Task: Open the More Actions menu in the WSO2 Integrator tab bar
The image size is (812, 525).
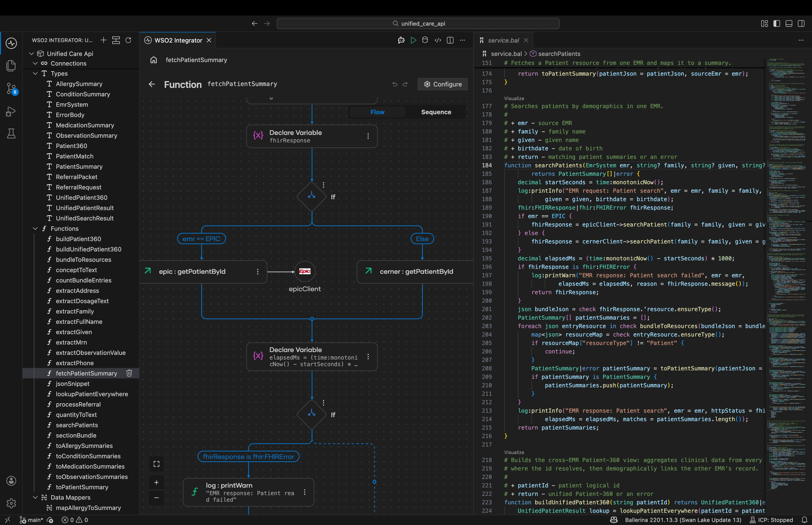Action: click(462, 40)
